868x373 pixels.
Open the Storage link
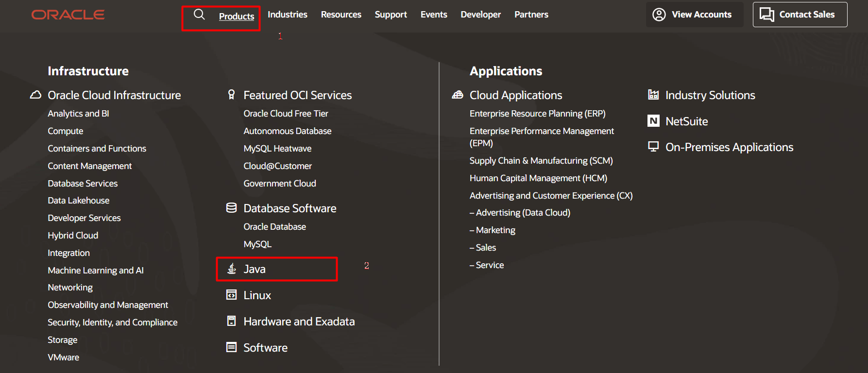pyautogui.click(x=63, y=340)
